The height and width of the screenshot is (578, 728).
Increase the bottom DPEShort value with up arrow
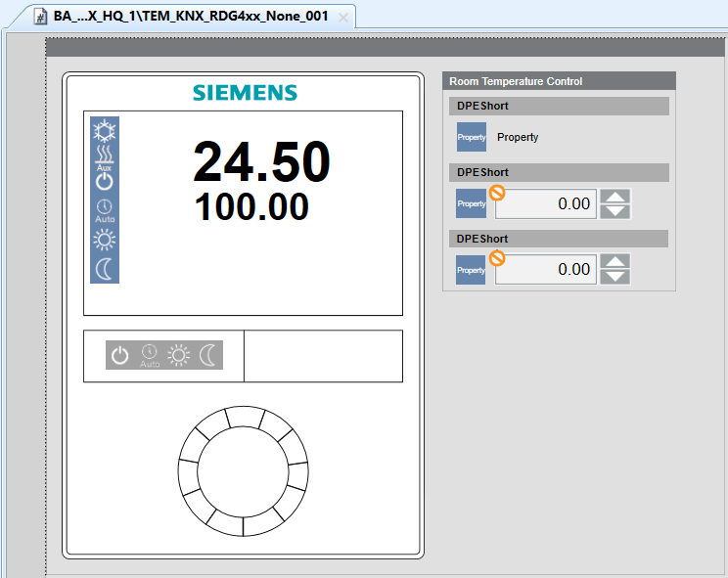pos(614,261)
